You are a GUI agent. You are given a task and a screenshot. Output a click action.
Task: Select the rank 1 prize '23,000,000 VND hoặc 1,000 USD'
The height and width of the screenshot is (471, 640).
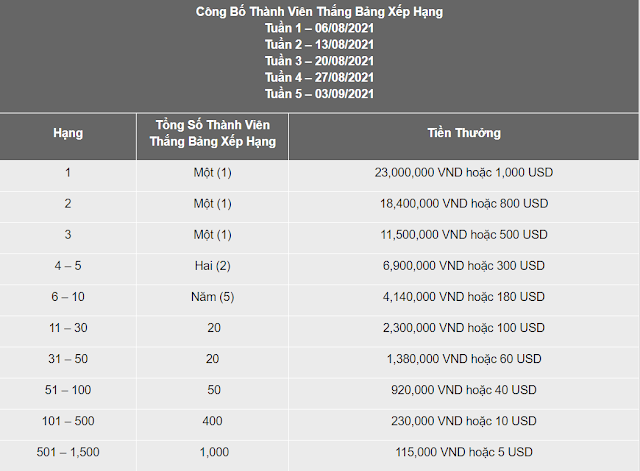(x=464, y=173)
